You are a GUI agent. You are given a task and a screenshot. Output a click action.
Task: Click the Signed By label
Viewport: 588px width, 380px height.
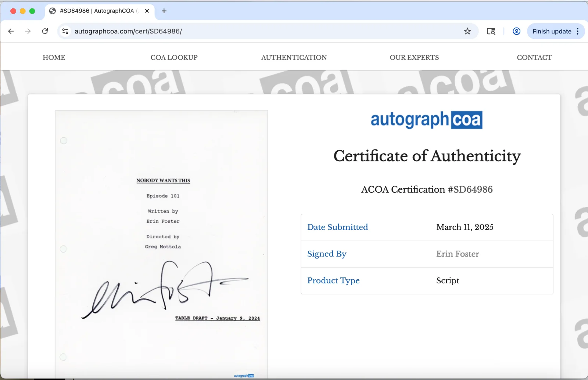(327, 254)
